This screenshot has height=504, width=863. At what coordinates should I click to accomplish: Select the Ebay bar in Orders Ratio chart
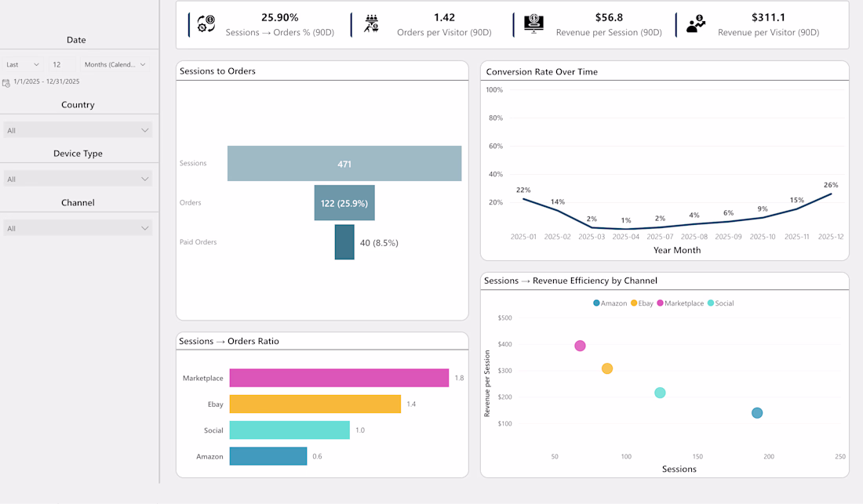[315, 404]
